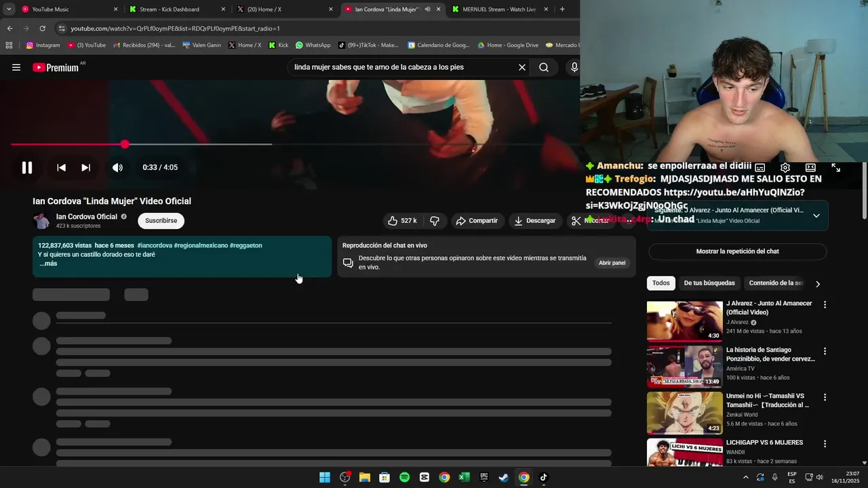Open options for LICHIGAPP VS 6 MUJERES
The image size is (868, 488).
(825, 444)
